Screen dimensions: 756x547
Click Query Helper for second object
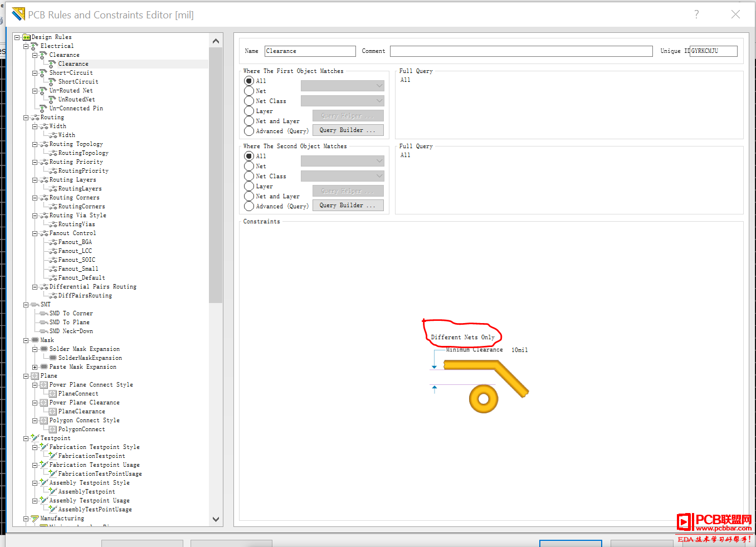pos(348,191)
